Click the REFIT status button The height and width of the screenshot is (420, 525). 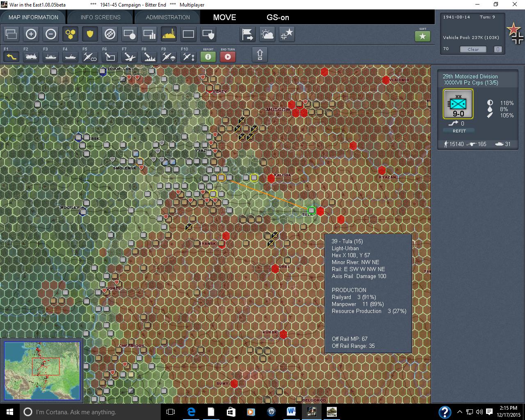point(459,131)
